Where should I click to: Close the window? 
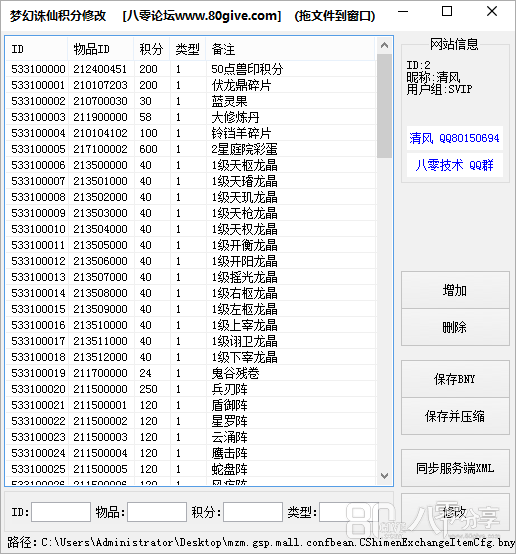point(492,11)
